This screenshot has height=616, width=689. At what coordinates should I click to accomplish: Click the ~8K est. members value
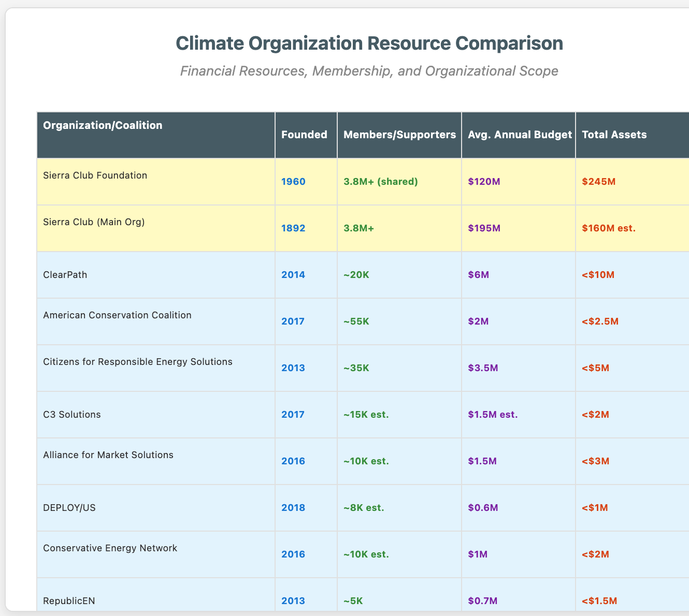coord(364,508)
